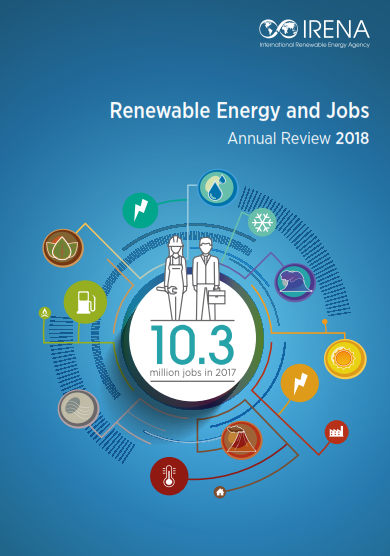Select the volcano geothermal icon
The width and height of the screenshot is (390, 556).
(x=241, y=441)
